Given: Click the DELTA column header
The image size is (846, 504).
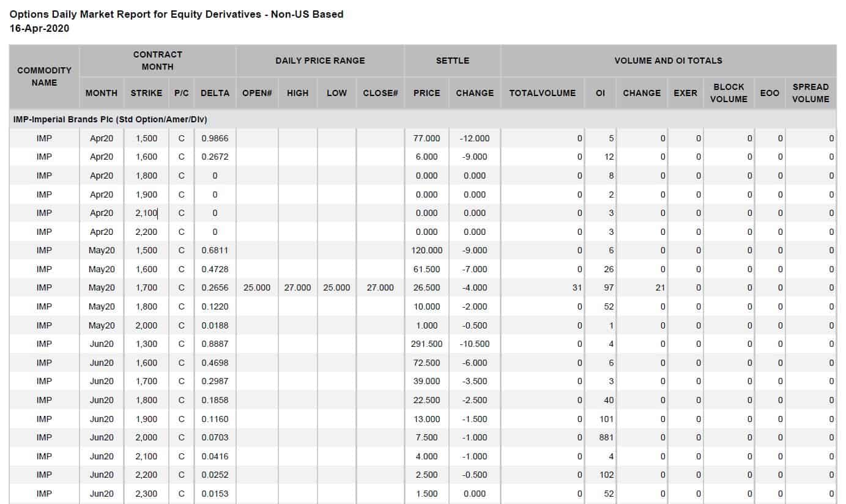Looking at the screenshot, I should tap(215, 93).
